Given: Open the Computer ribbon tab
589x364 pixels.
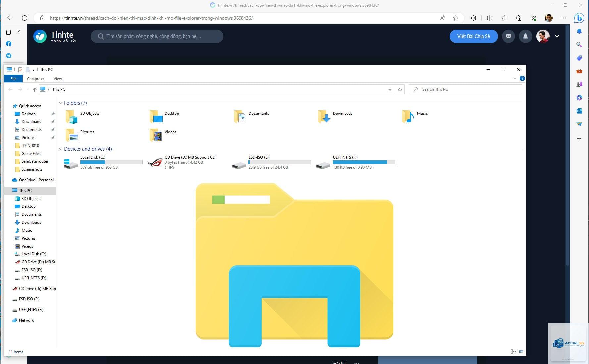Looking at the screenshot, I should coord(35,79).
